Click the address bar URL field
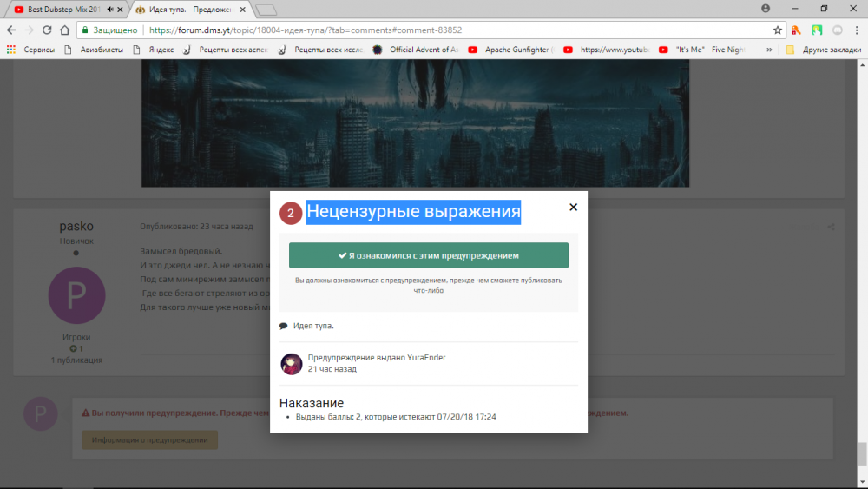The image size is (868, 489). tap(434, 30)
